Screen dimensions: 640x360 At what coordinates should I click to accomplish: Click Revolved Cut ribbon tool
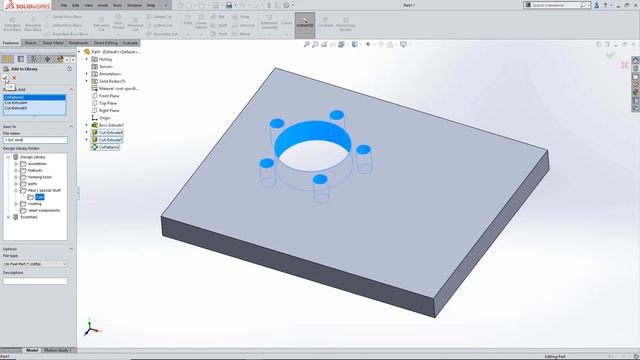[x=135, y=24]
